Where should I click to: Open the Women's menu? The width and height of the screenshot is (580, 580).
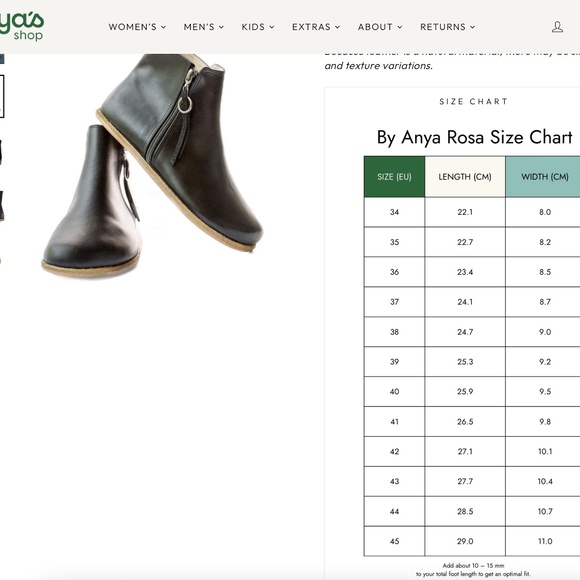point(137,27)
